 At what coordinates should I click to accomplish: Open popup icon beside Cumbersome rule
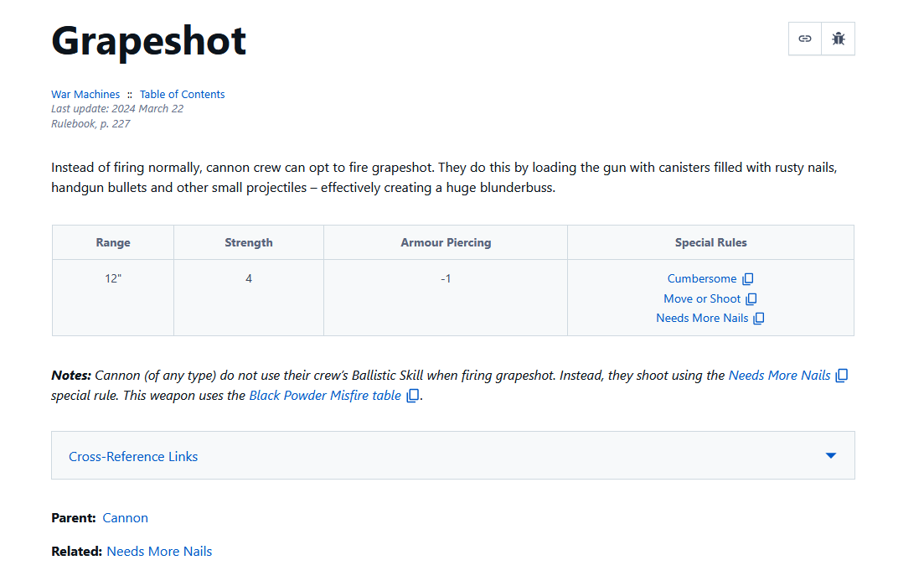click(x=748, y=279)
